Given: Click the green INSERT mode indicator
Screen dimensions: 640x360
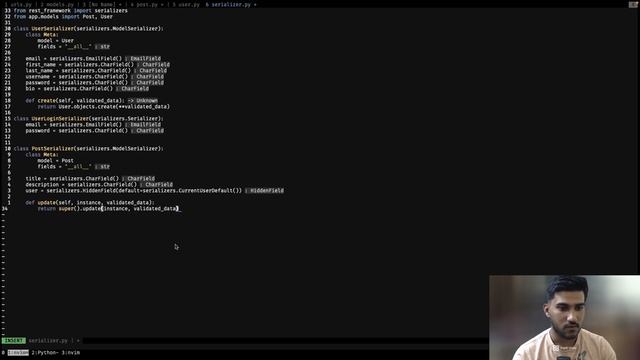Looking at the screenshot, I should click(x=13, y=340).
